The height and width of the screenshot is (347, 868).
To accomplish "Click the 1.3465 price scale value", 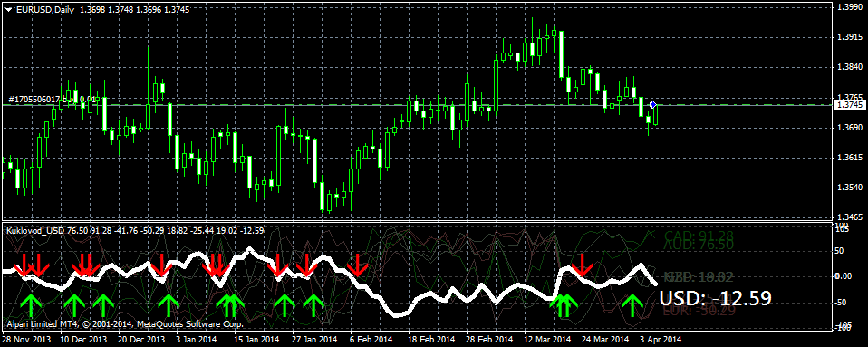I will tap(849, 217).
